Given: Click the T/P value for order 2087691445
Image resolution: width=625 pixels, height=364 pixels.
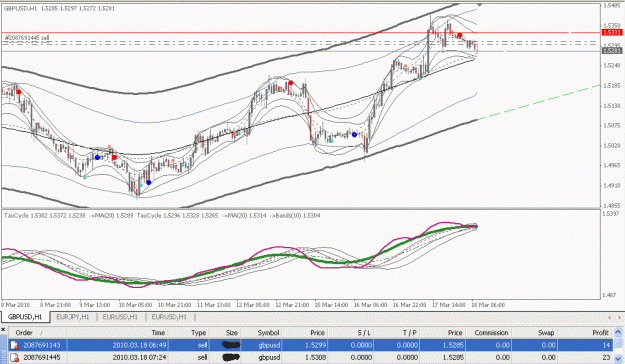Looking at the screenshot, I should click(407, 358).
